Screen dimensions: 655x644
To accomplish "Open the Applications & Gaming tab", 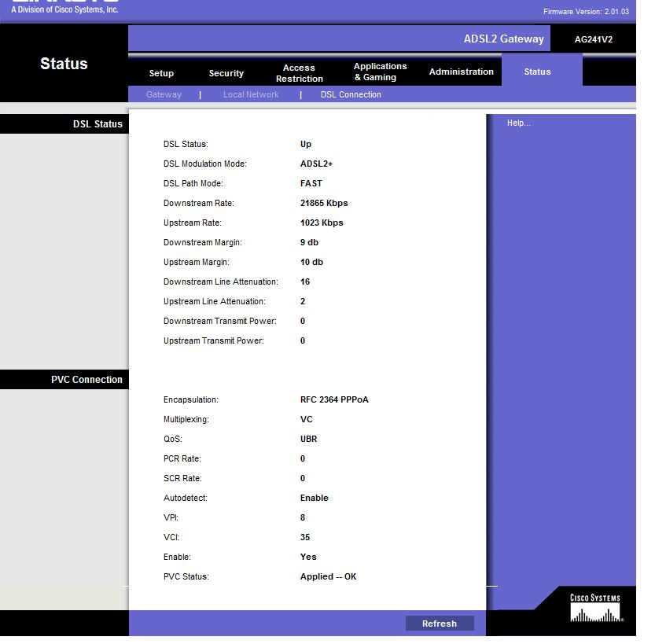I will tap(380, 72).
